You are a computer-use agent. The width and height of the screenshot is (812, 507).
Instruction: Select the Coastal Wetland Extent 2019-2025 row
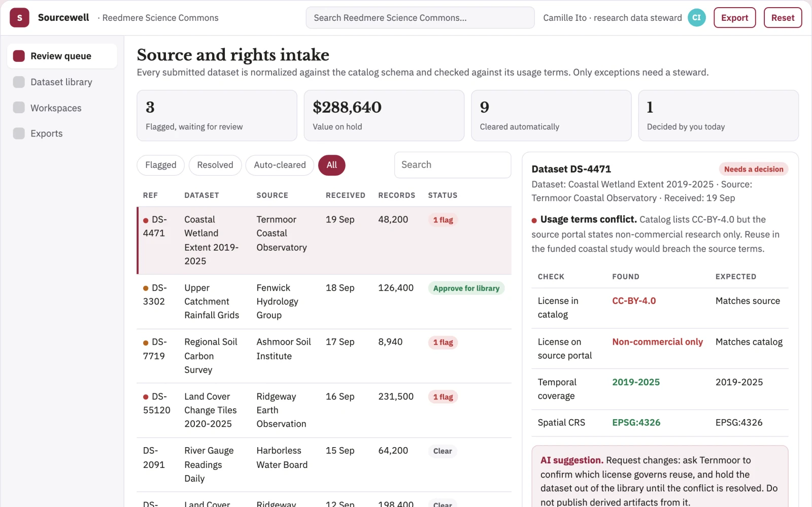324,241
